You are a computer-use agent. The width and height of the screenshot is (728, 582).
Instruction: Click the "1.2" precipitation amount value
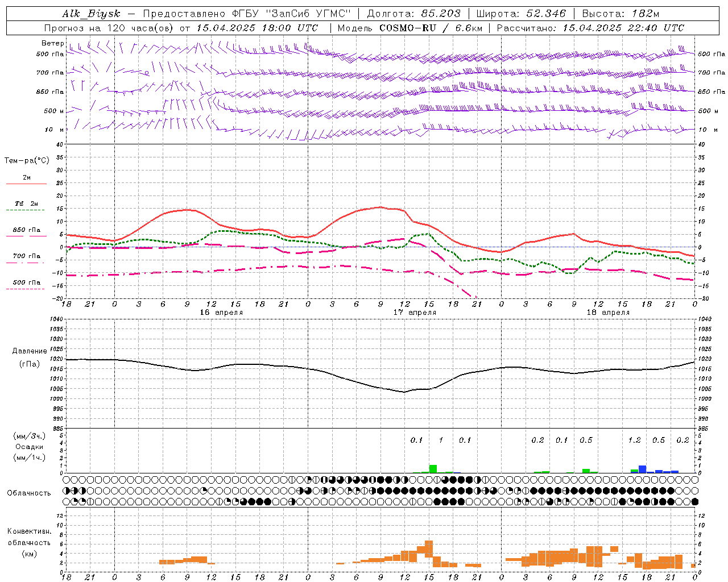(634, 440)
